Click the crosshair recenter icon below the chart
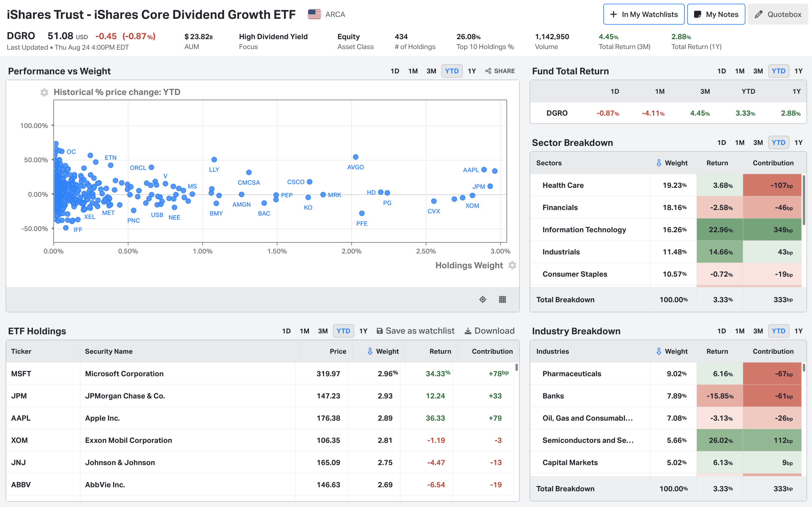The width and height of the screenshot is (812, 507). [482, 299]
